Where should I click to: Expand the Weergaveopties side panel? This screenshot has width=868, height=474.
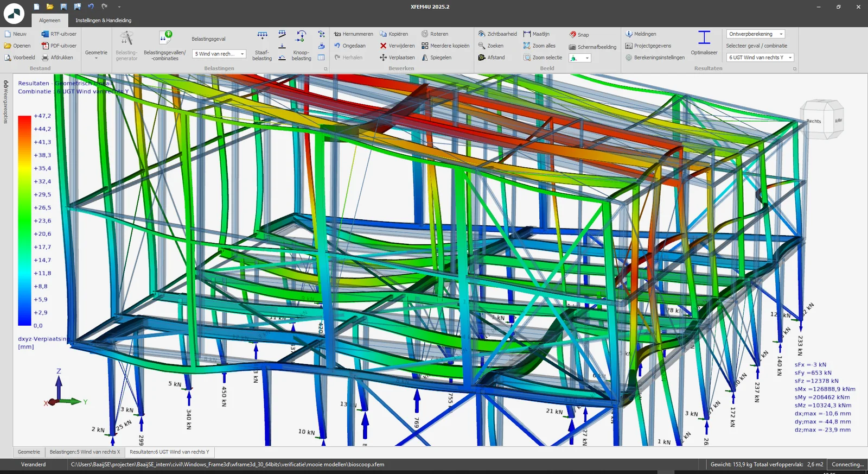pos(6,102)
